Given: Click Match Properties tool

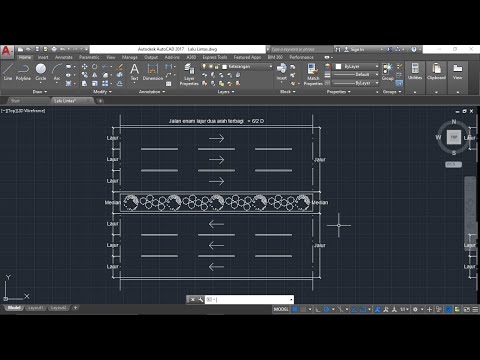Looking at the screenshot, I should click(313, 74).
